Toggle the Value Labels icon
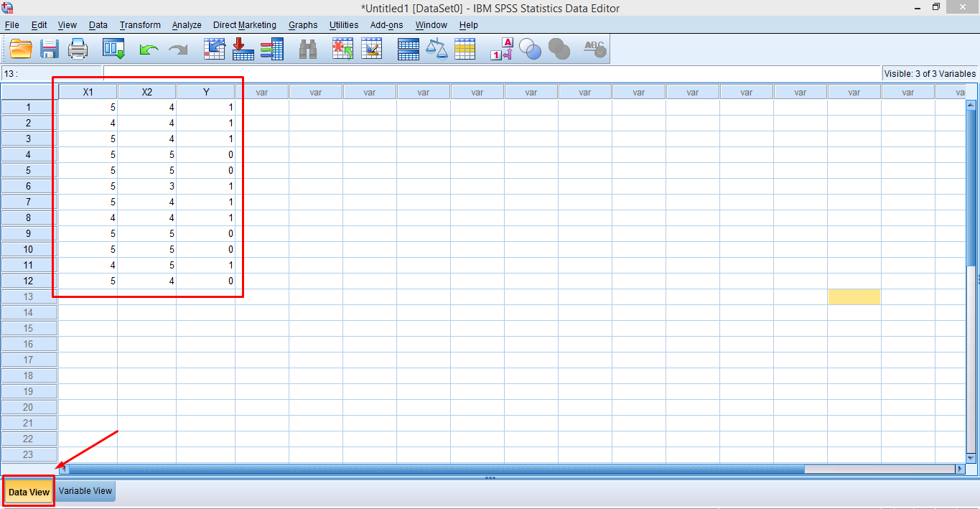Image resolution: width=980 pixels, height=509 pixels. pos(500,49)
